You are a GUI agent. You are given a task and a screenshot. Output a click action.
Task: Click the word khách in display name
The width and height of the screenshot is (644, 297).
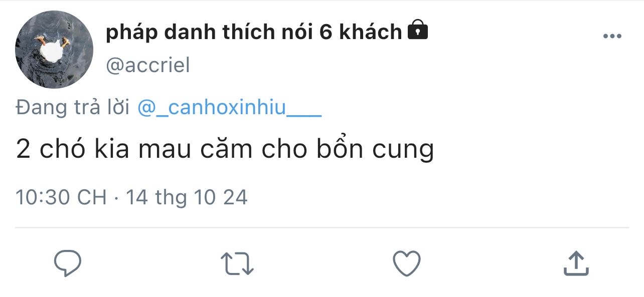tap(371, 32)
